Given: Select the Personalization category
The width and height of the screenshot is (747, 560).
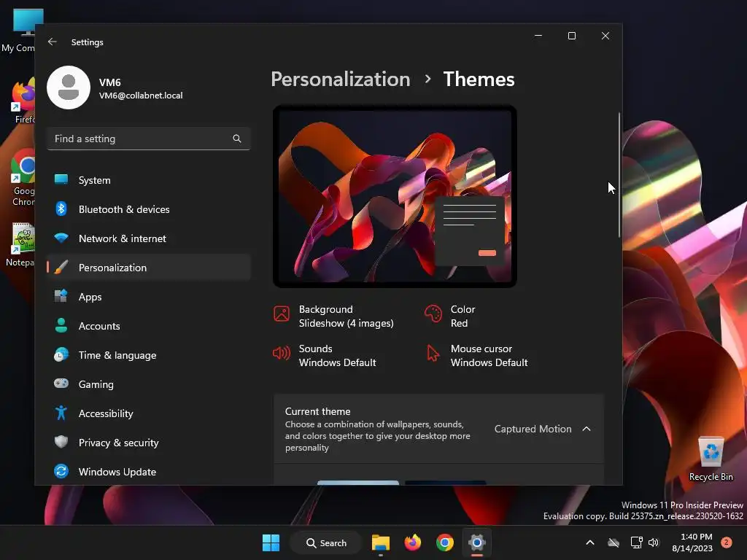Looking at the screenshot, I should [x=149, y=268].
